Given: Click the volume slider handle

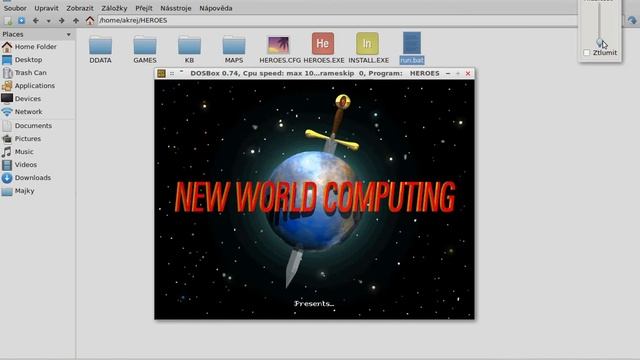Looking at the screenshot, I should point(600,42).
